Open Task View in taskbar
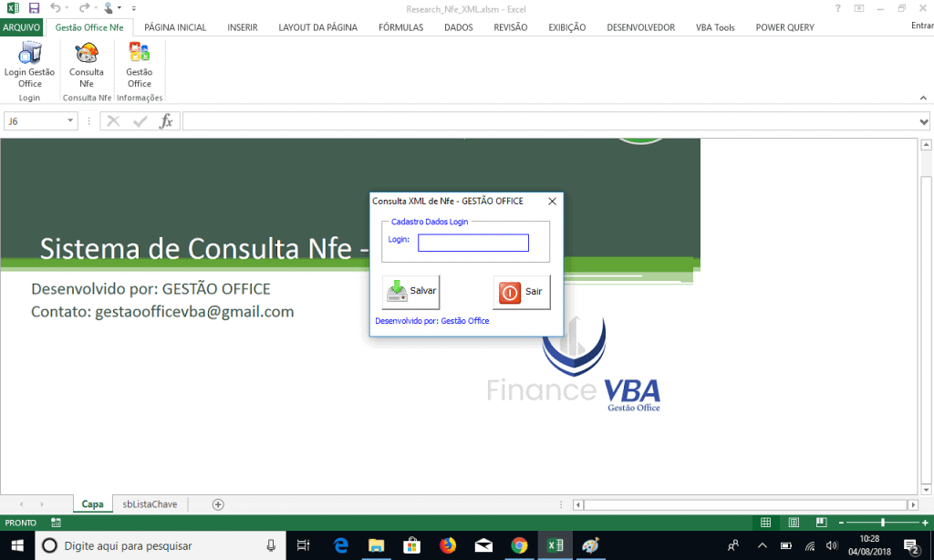 303,545
